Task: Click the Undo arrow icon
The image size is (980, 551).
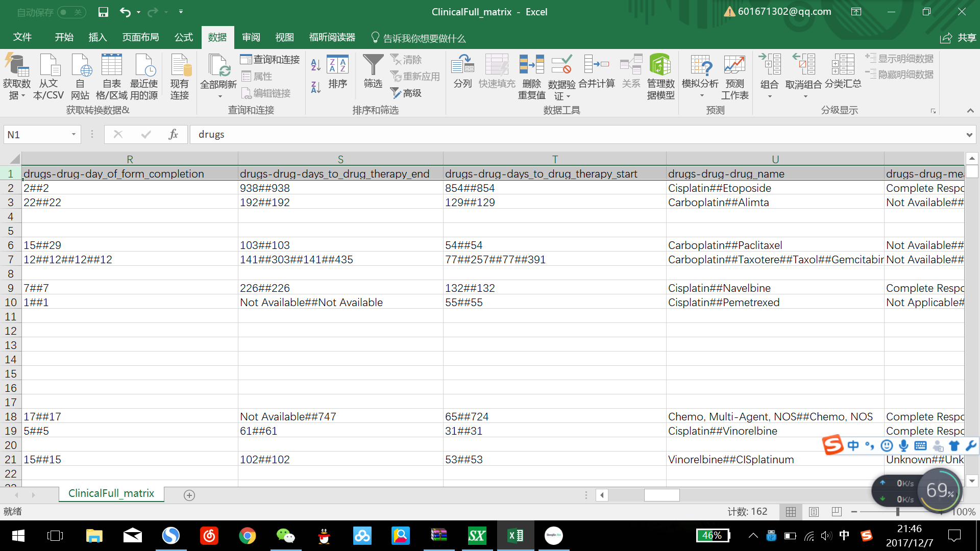Action: (125, 12)
